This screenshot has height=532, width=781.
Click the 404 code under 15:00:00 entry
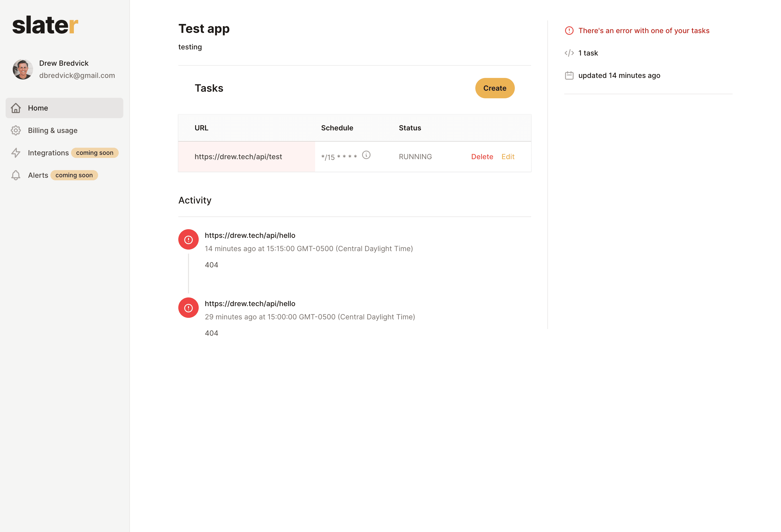pos(211,333)
